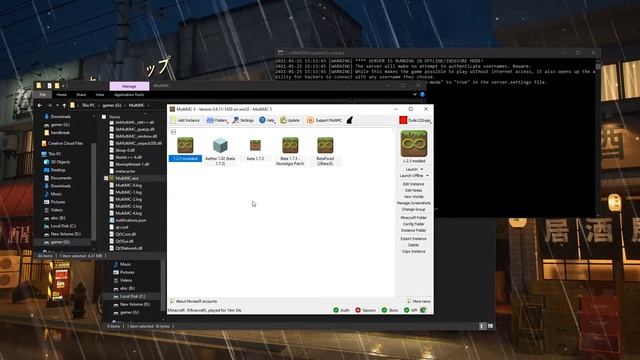This screenshot has width=640, height=360.
Task: Click the Session status indicator
Action: pyautogui.click(x=365, y=310)
